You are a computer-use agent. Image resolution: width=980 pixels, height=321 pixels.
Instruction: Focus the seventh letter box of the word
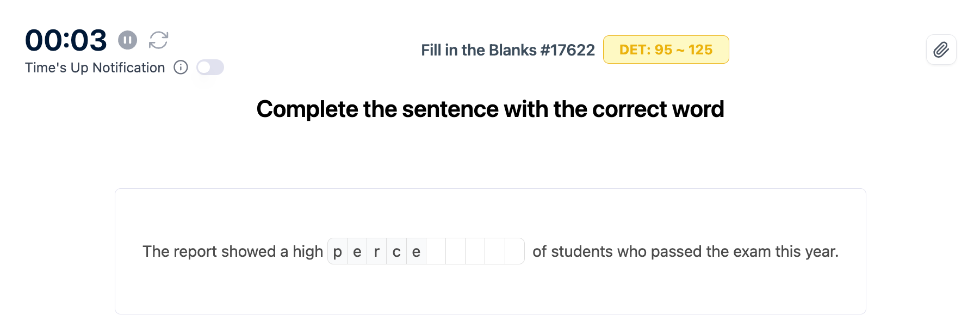(455, 251)
